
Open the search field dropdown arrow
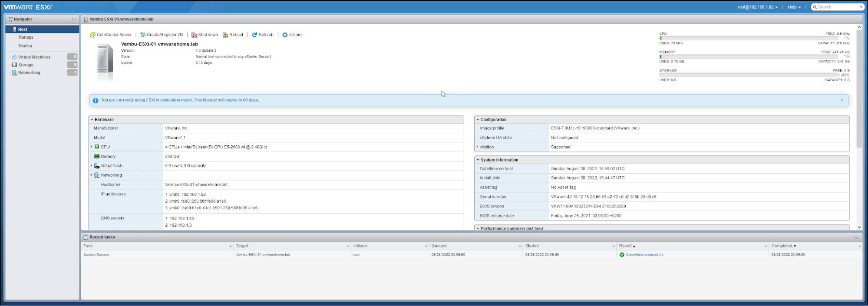click(861, 7)
